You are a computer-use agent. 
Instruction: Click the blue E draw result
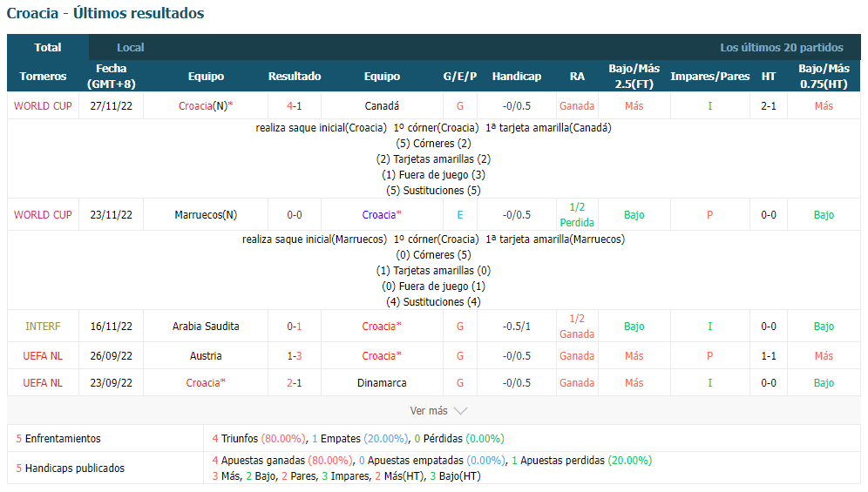[460, 215]
